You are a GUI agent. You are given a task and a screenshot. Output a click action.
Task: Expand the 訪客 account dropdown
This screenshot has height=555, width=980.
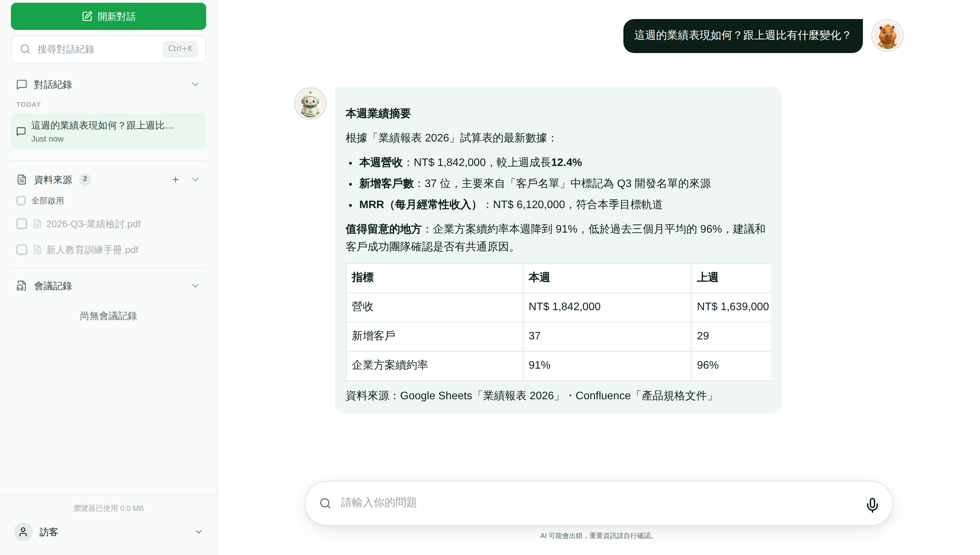pos(199,532)
